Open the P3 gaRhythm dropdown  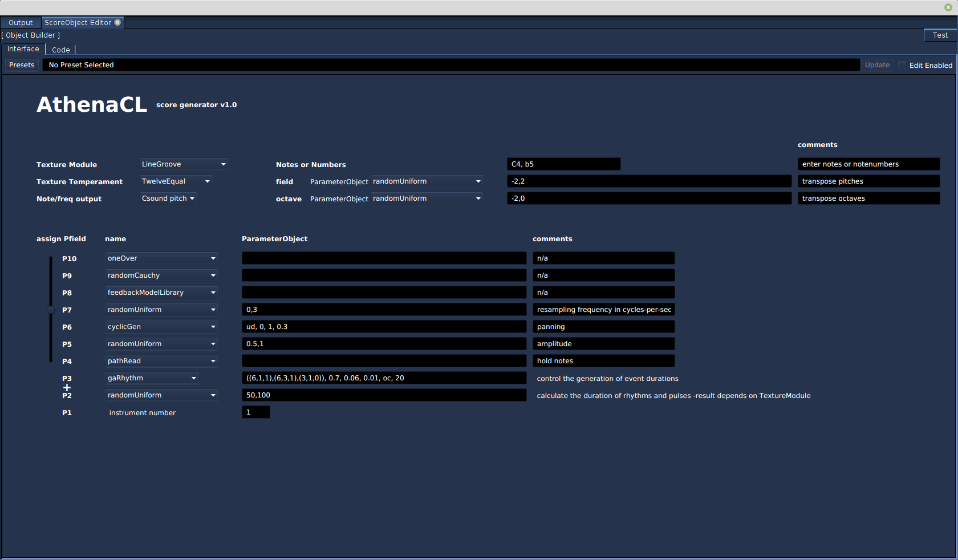[x=152, y=378]
